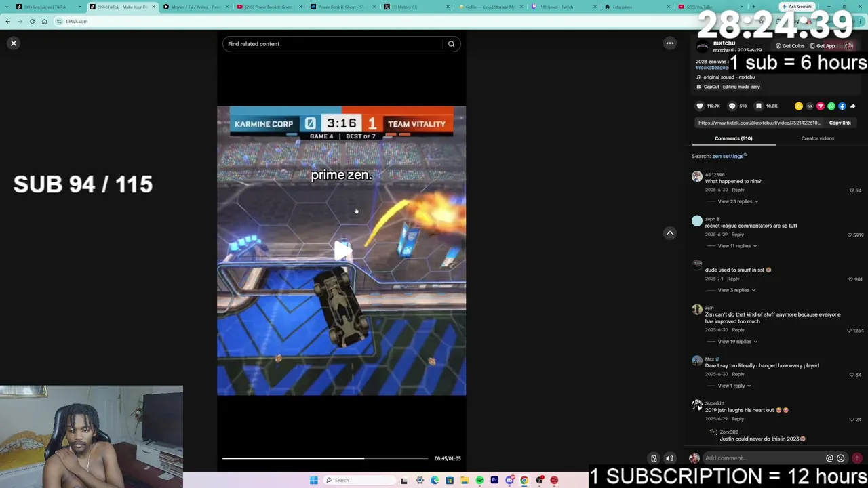Screen dimensions: 868x488
Task: Share the video to WhatsApp
Action: click(x=831, y=106)
